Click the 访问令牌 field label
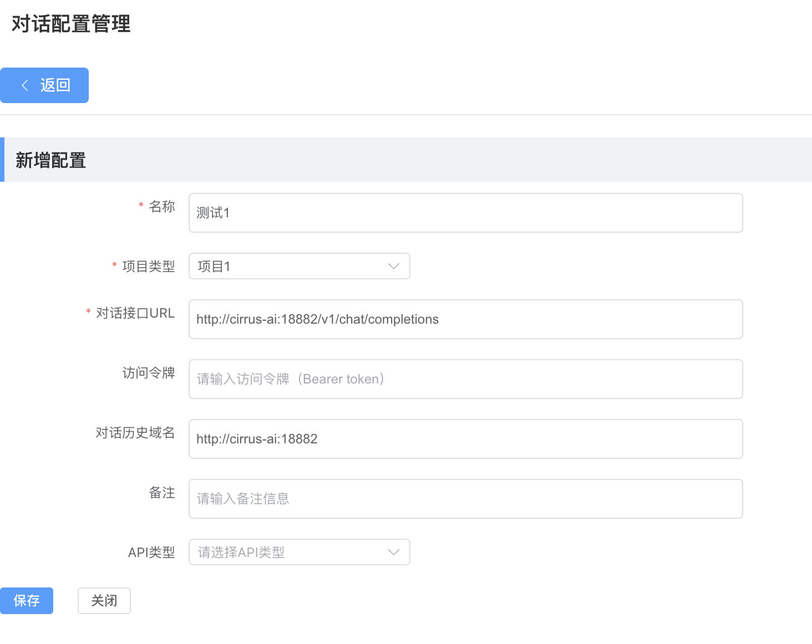The height and width of the screenshot is (644, 812). point(148,373)
